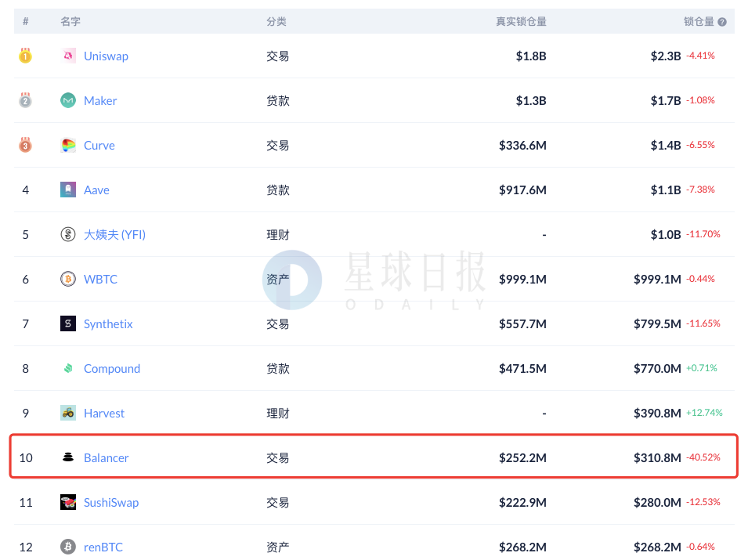Open the Synthetix project link

108,324
